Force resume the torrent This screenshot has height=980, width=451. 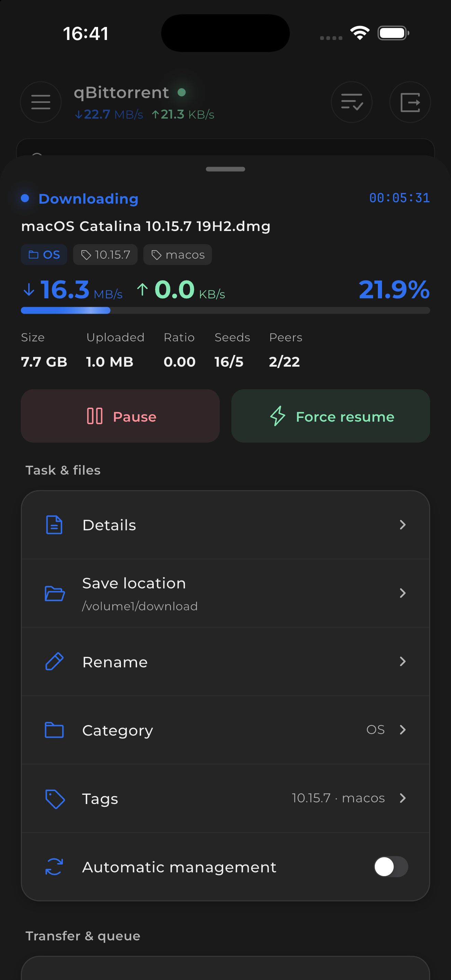pyautogui.click(x=330, y=416)
